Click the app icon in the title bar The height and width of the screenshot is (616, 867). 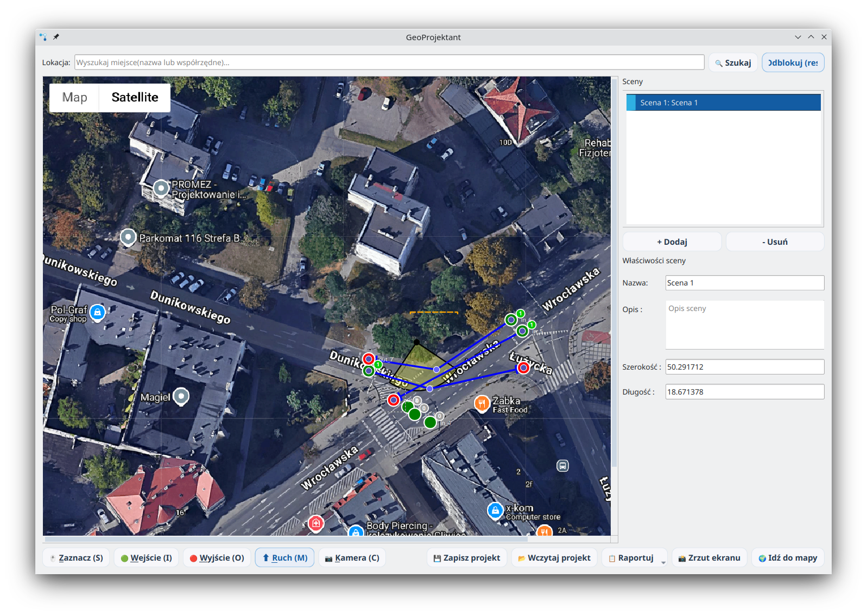tap(43, 37)
